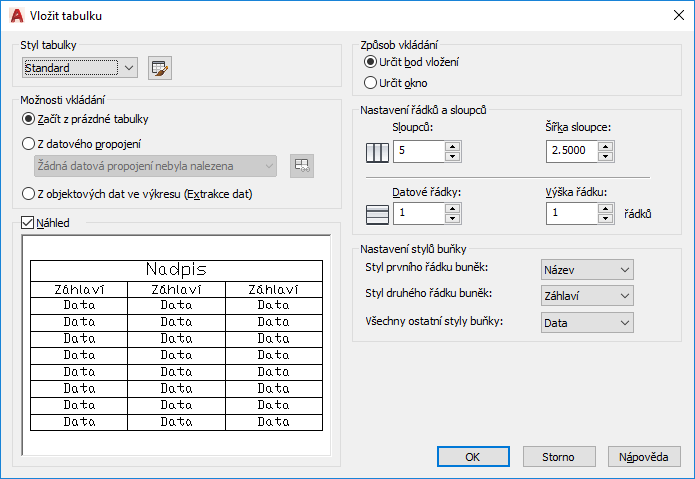Close the Vložit tabulku dialog
Image resolution: width=695 pixels, height=479 pixels.
[679, 15]
